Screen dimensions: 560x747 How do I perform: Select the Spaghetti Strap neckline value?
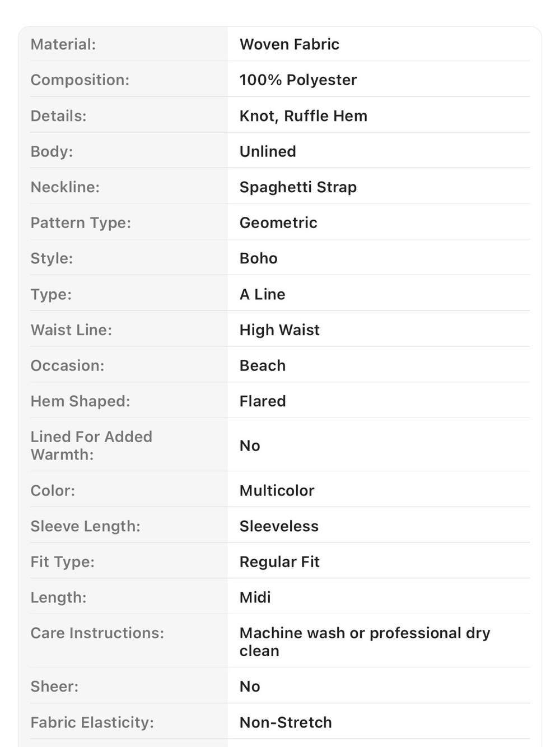[x=298, y=187]
